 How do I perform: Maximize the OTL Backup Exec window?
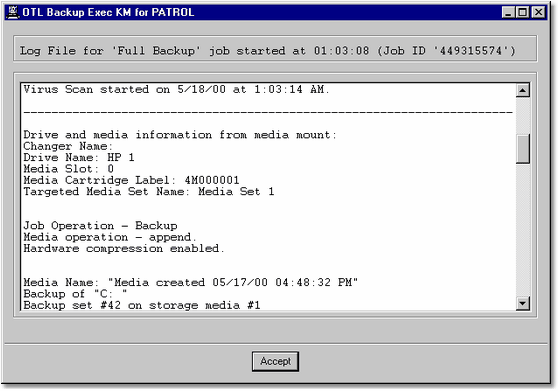pos(522,12)
